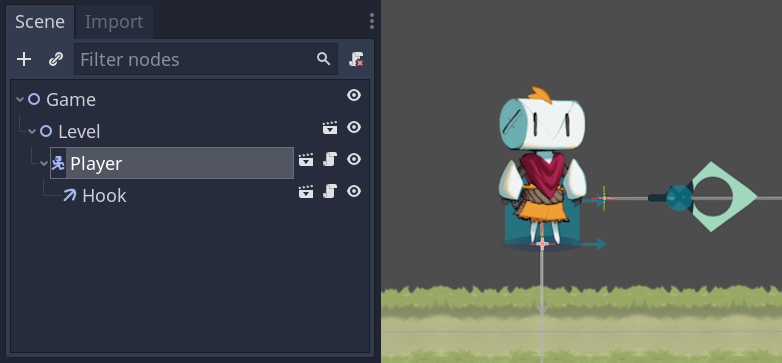Toggle visibility of the Game node
The height and width of the screenshot is (363, 782).
[354, 95]
